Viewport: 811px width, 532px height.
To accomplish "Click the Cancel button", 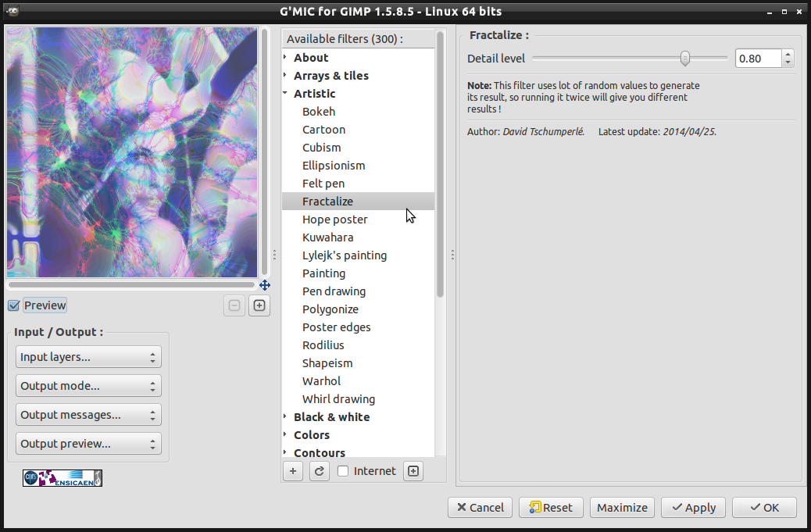I will click(480, 508).
